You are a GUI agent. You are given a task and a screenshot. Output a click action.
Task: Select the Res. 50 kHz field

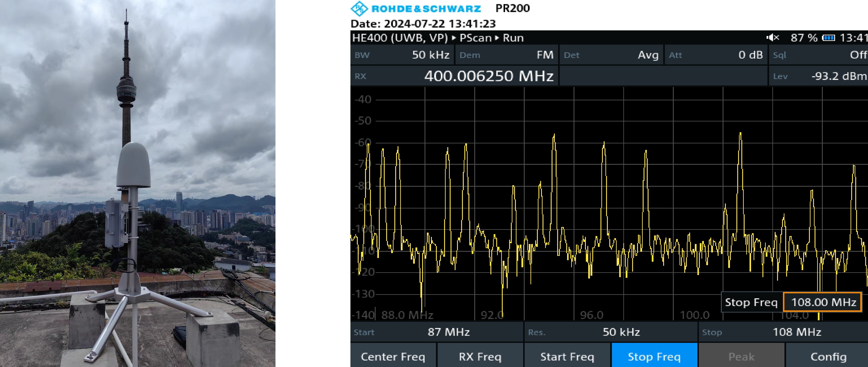click(x=611, y=332)
